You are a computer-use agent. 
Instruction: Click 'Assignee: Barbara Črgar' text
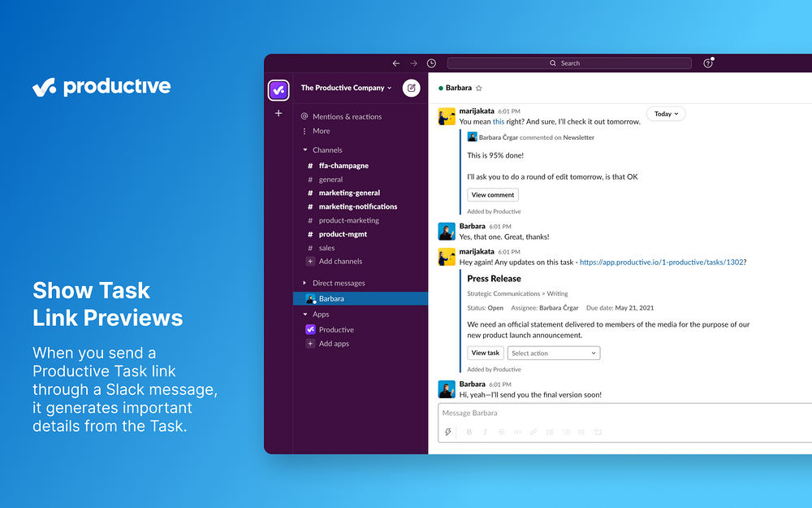point(545,308)
